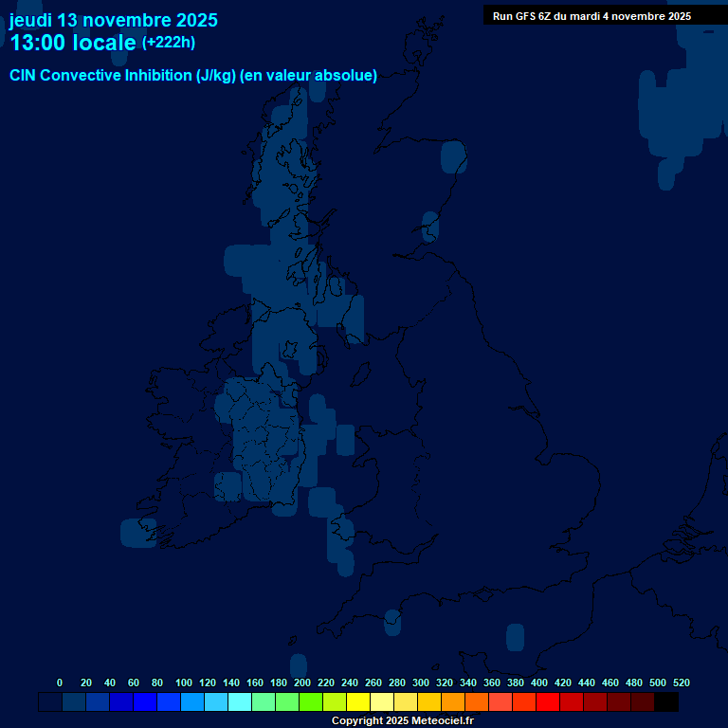Select the pure blue swatch between 60 and 80
This screenshot has width=728, height=728.
(x=145, y=702)
